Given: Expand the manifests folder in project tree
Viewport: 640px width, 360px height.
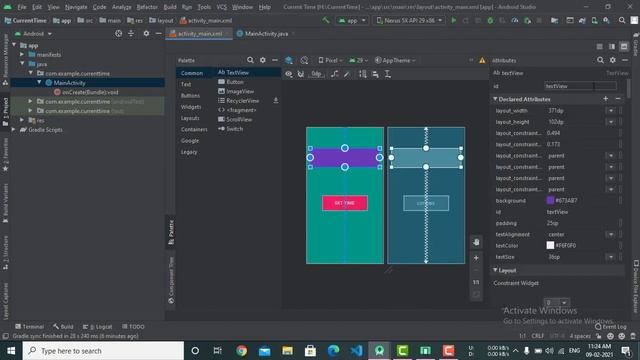Looking at the screenshot, I should tap(22, 54).
